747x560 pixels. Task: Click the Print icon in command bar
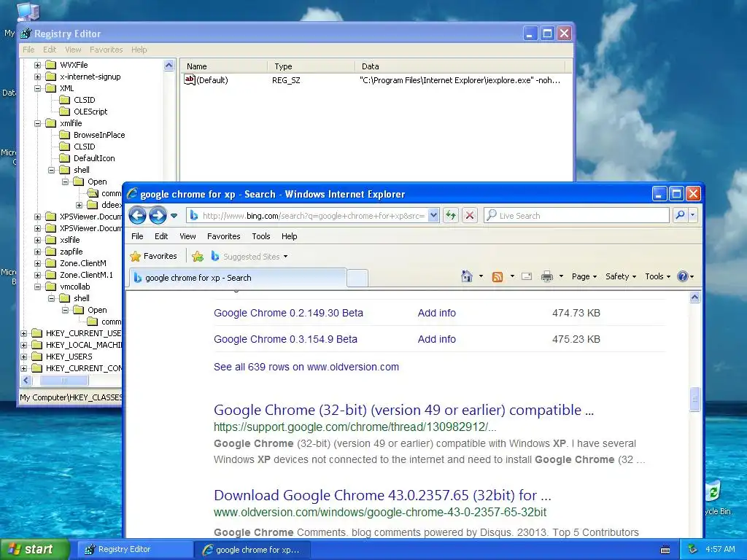tap(547, 276)
